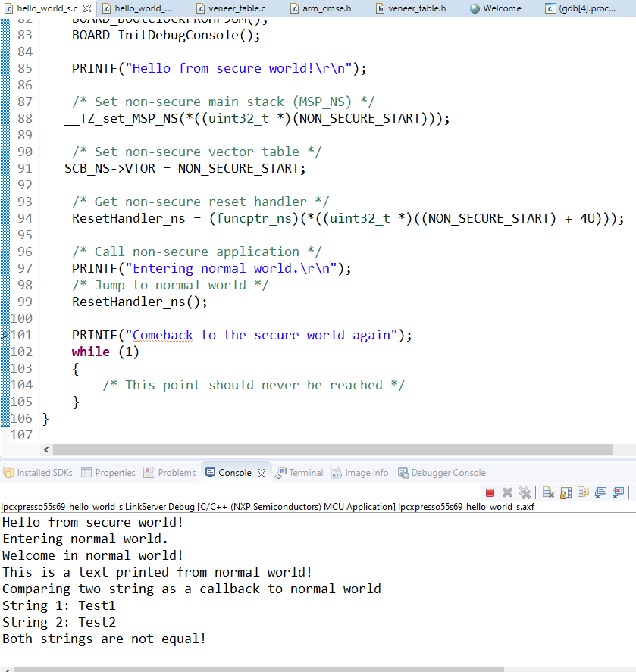This screenshot has width=636, height=672.
Task: Open the Properties view tab
Action: coord(108,473)
